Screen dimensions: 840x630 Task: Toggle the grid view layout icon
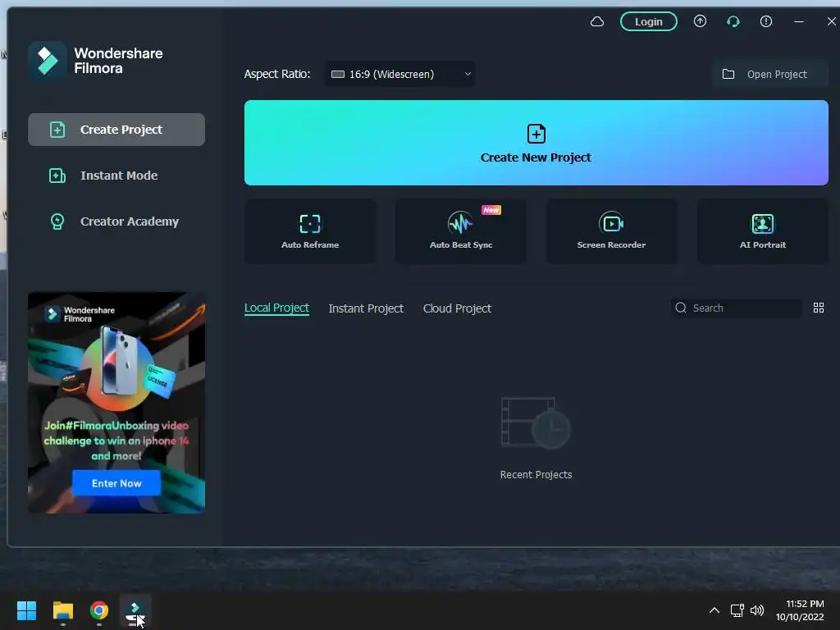coord(818,308)
